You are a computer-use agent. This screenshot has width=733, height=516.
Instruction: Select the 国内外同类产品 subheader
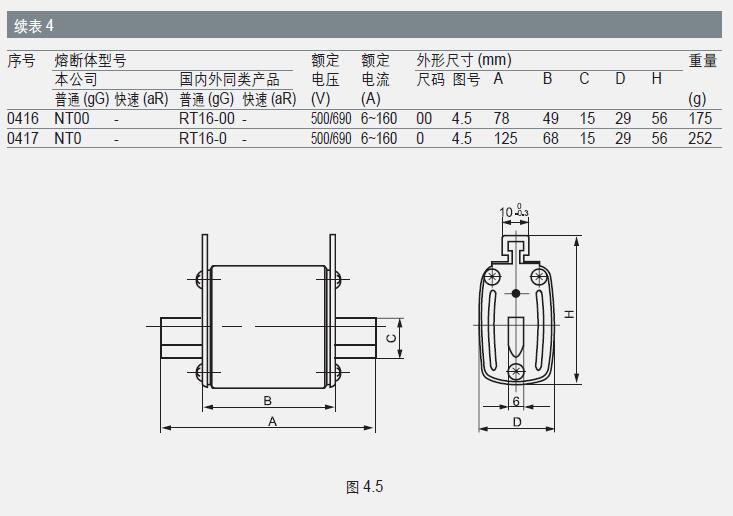[x=229, y=80]
